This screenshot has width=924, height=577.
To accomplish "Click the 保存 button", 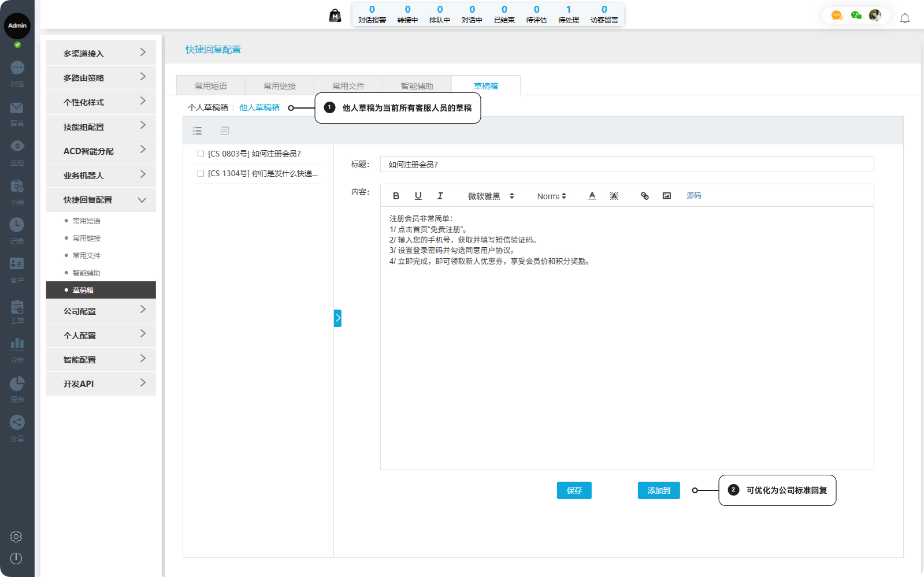I will [574, 490].
